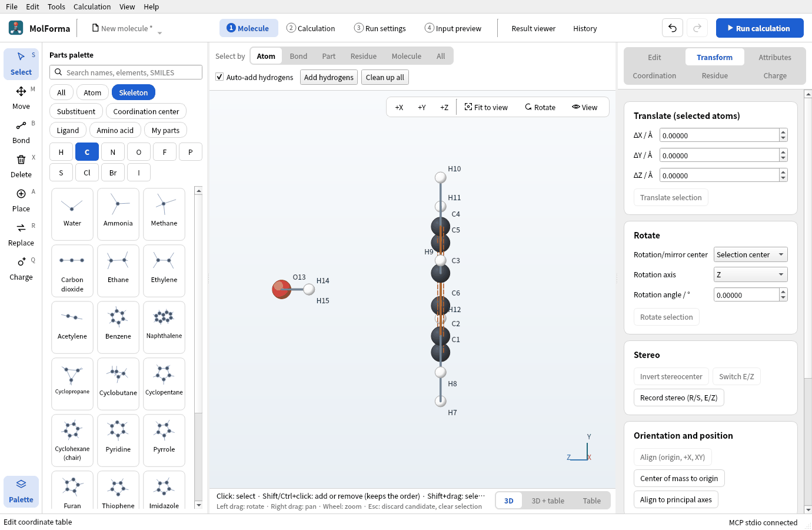This screenshot has width=812, height=530.
Task: Select the Replace tool
Action: click(21, 234)
